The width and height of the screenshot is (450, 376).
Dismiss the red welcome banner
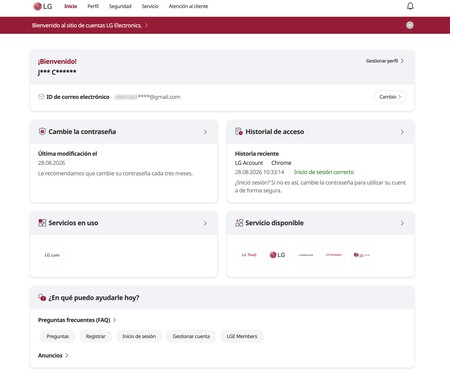(410, 25)
